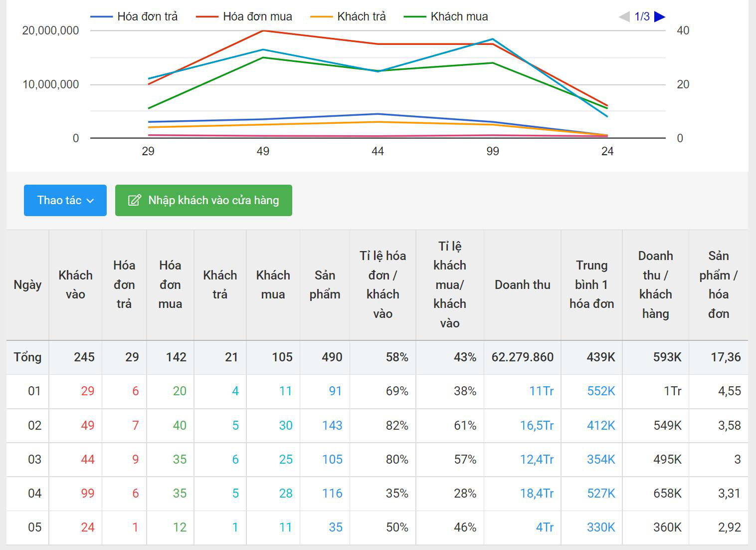Open the Thao tác dropdown

65,200
